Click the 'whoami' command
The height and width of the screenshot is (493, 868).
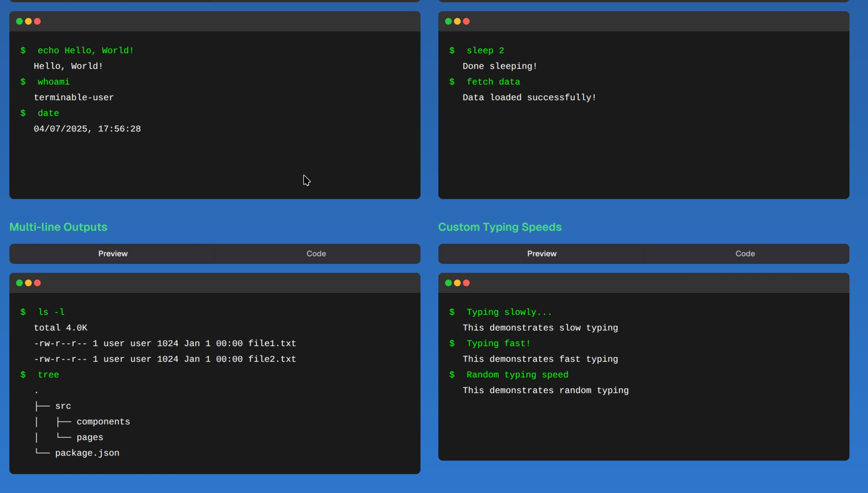[x=54, y=82]
